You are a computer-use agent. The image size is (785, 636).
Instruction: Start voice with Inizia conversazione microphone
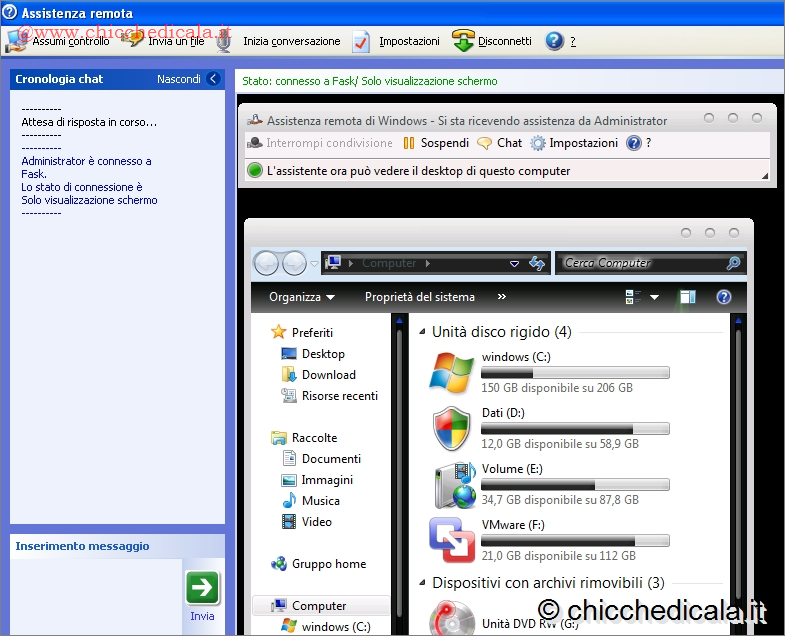[x=225, y=41]
